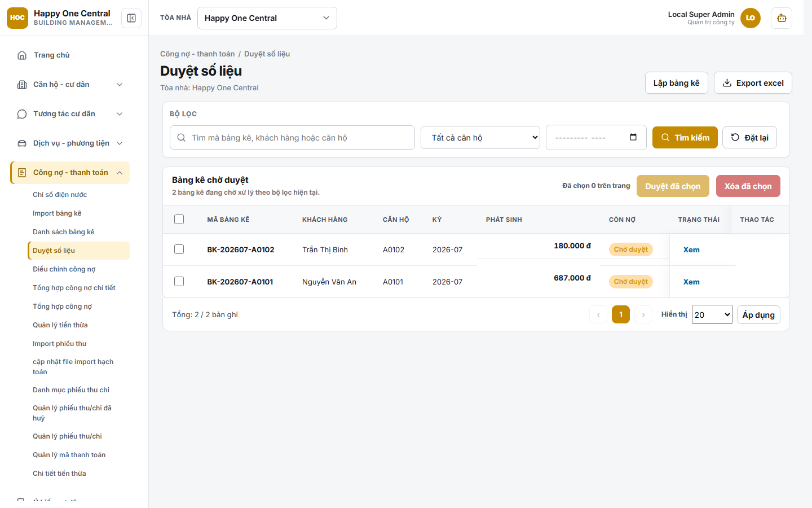Image resolution: width=812 pixels, height=508 pixels.
Task: Toggle the select-all checkbox in table header
Action: [179, 220]
